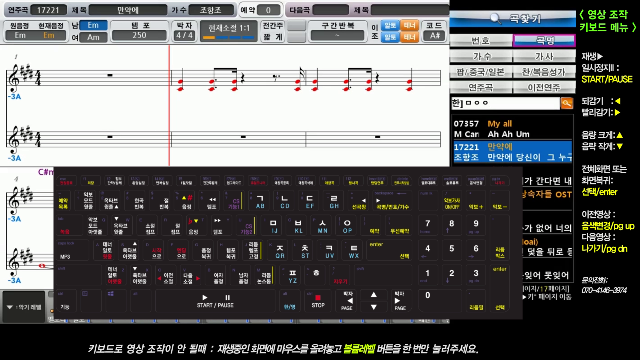Image resolution: width=640 pixels, height=360 pixels.
Task: Click the red STOP key on keyboard overlay
Action: point(318,301)
